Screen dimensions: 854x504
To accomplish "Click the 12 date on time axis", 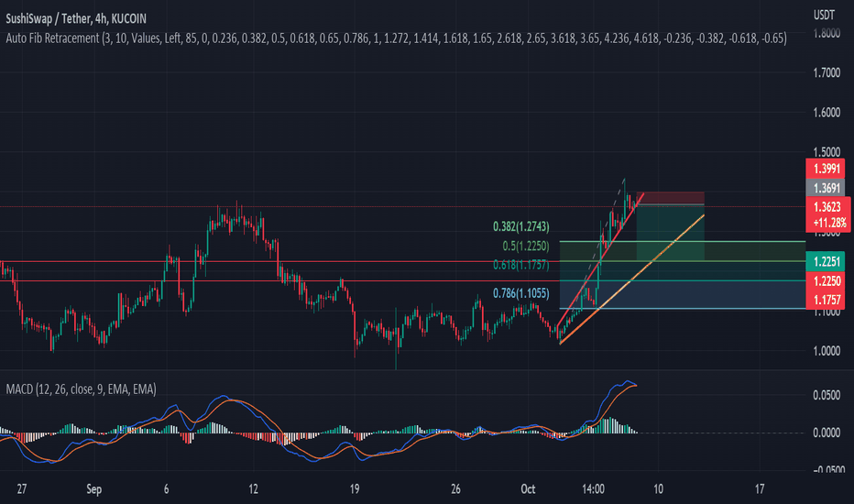I will click(x=253, y=488).
